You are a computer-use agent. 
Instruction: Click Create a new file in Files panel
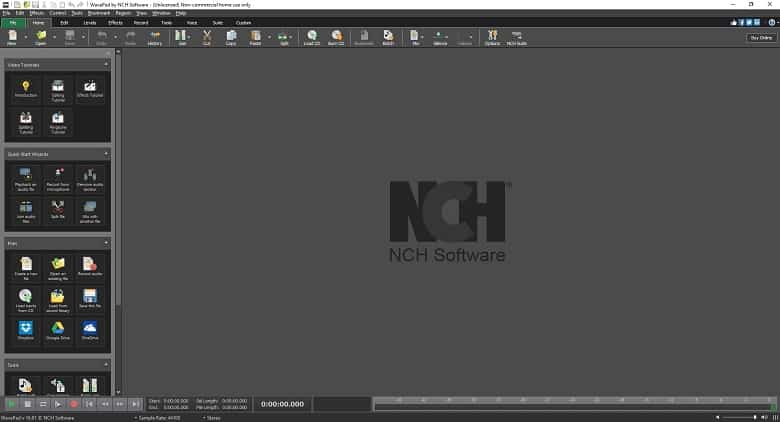pos(26,268)
